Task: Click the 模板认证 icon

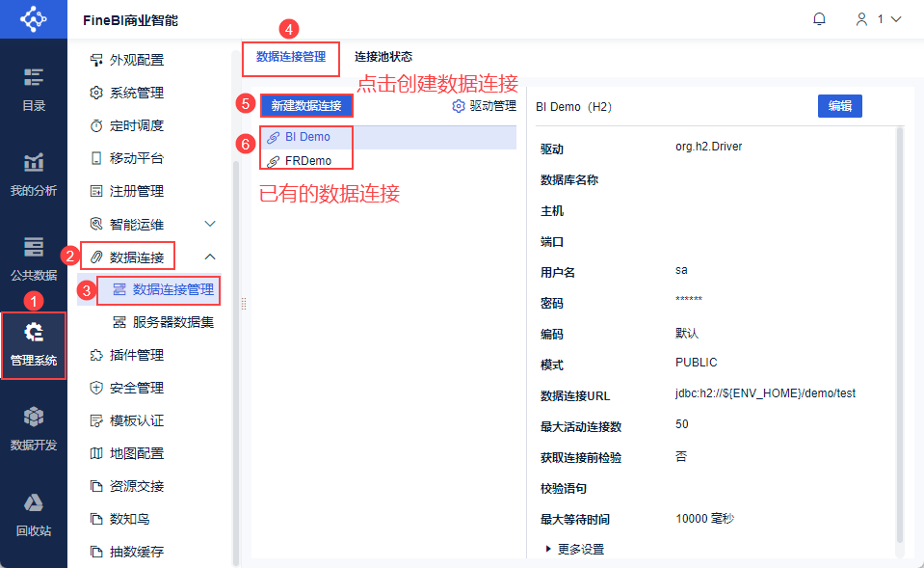Action: coord(96,420)
